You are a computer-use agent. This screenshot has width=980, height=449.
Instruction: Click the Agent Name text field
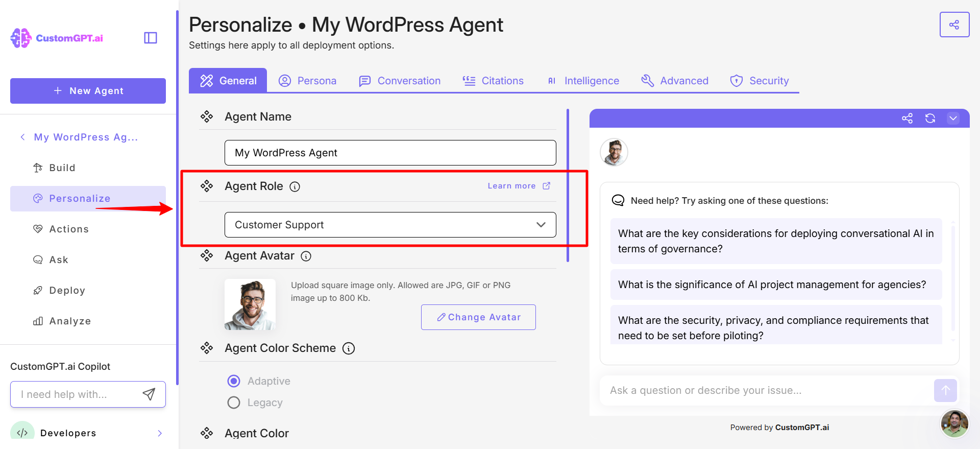click(x=390, y=153)
